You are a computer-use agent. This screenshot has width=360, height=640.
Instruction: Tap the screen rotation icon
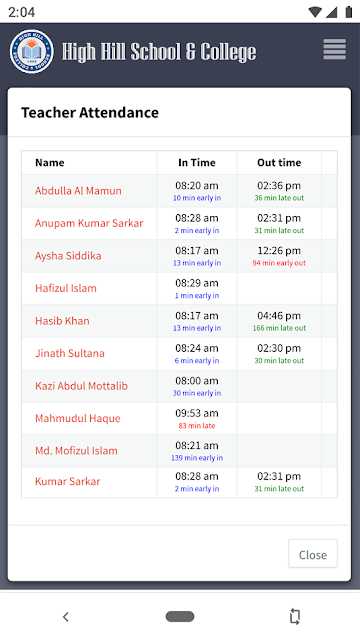point(295,616)
